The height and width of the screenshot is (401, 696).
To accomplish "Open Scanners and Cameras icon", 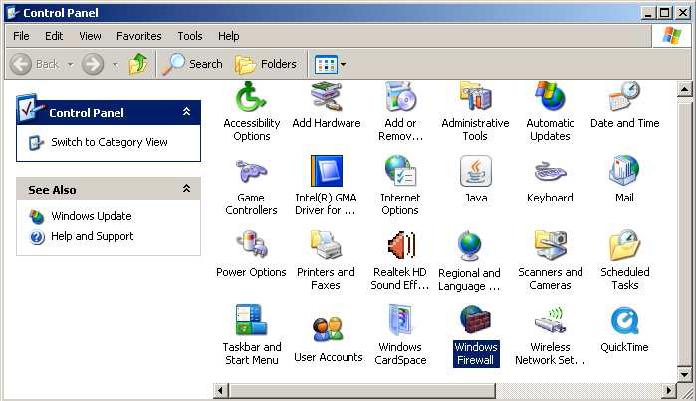I will tap(550, 245).
